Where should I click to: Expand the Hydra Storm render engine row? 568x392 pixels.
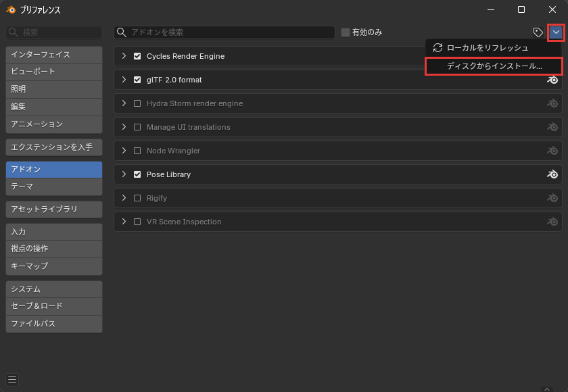tap(124, 103)
